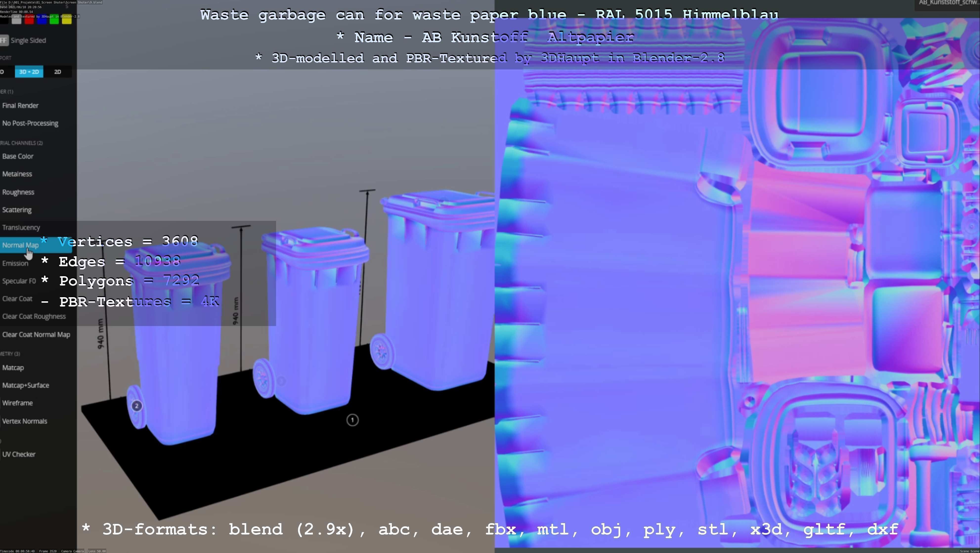Click the normal map texture preview
This screenshot has height=553, width=980.
click(737, 283)
